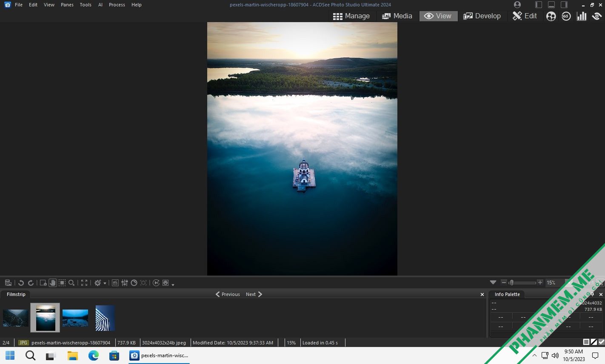Open the Develop presets clapboard icon
605x364 pixels.
coord(115,283)
